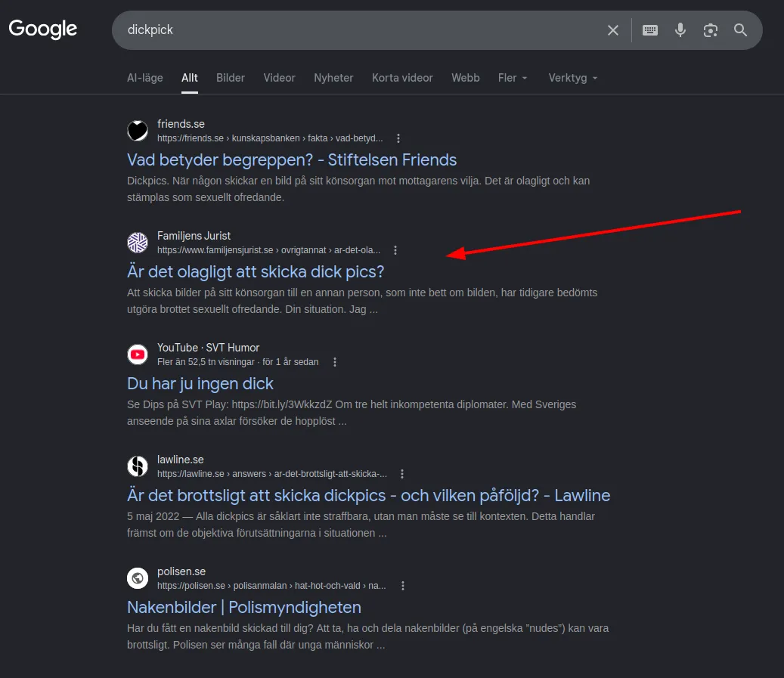
Task: Clear the search box with the X icon
Action: coord(612,30)
